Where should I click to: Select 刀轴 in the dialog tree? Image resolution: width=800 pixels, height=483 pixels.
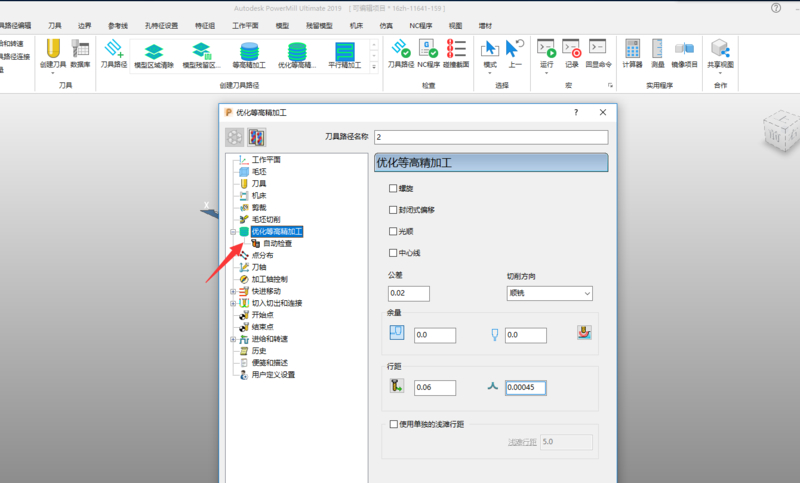point(259,267)
